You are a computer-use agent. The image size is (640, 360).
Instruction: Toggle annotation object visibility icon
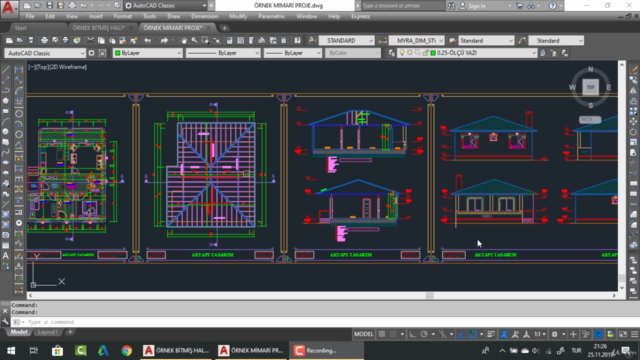pyautogui.click(x=504, y=334)
